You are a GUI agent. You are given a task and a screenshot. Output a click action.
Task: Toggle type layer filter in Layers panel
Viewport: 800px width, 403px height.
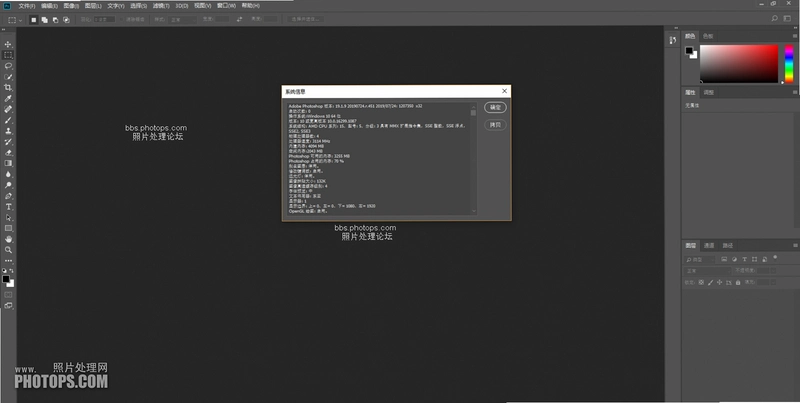pyautogui.click(x=744, y=260)
